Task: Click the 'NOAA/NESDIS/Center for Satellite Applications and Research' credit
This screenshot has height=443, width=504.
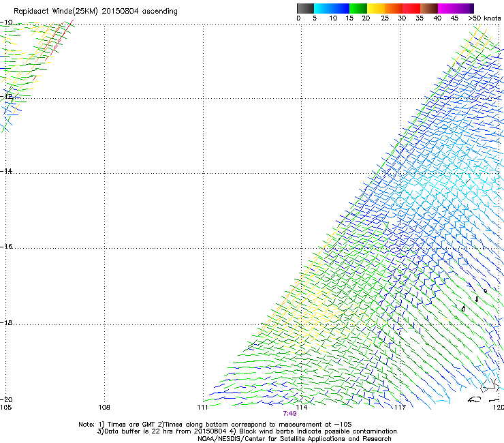Action: pos(294,439)
